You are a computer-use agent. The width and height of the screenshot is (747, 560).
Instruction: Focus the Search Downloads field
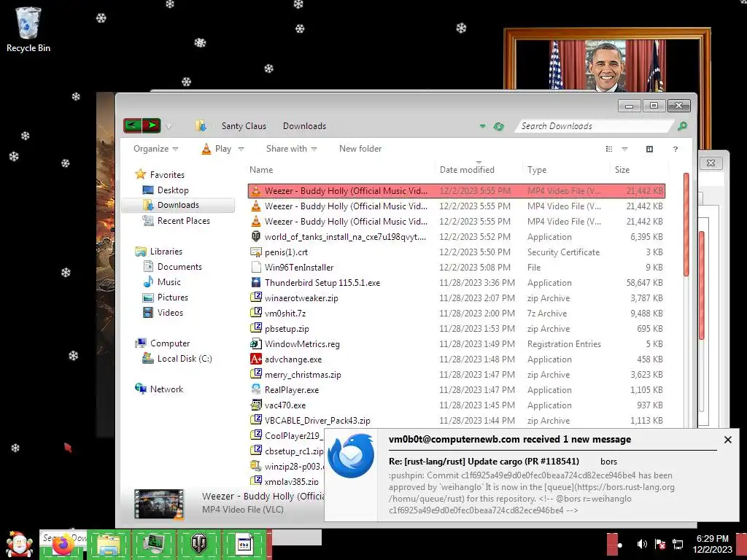(x=593, y=126)
